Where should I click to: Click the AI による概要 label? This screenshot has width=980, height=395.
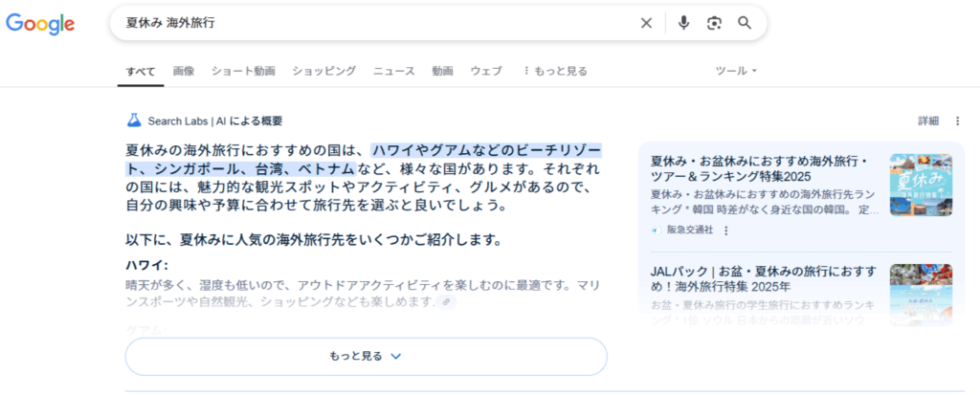251,121
